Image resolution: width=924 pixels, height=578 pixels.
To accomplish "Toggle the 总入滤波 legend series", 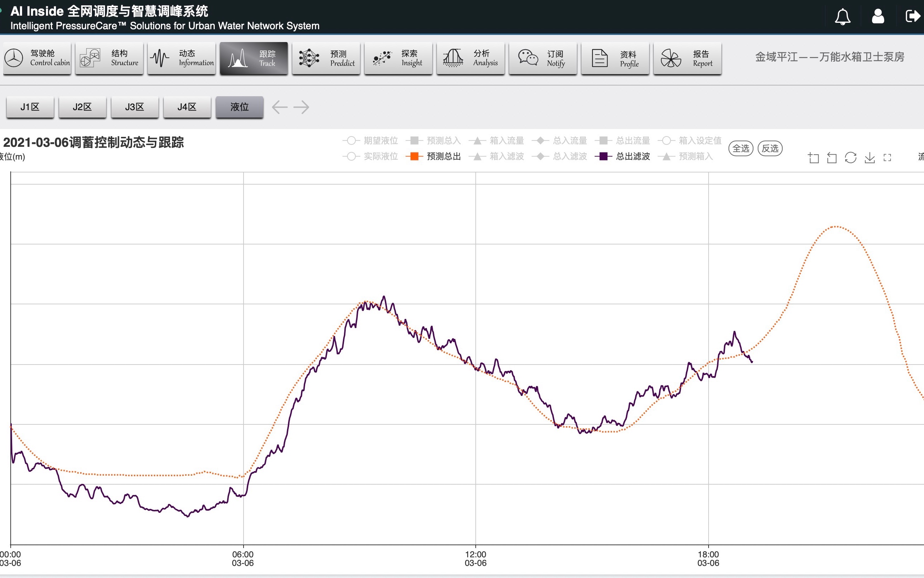I will pos(559,156).
